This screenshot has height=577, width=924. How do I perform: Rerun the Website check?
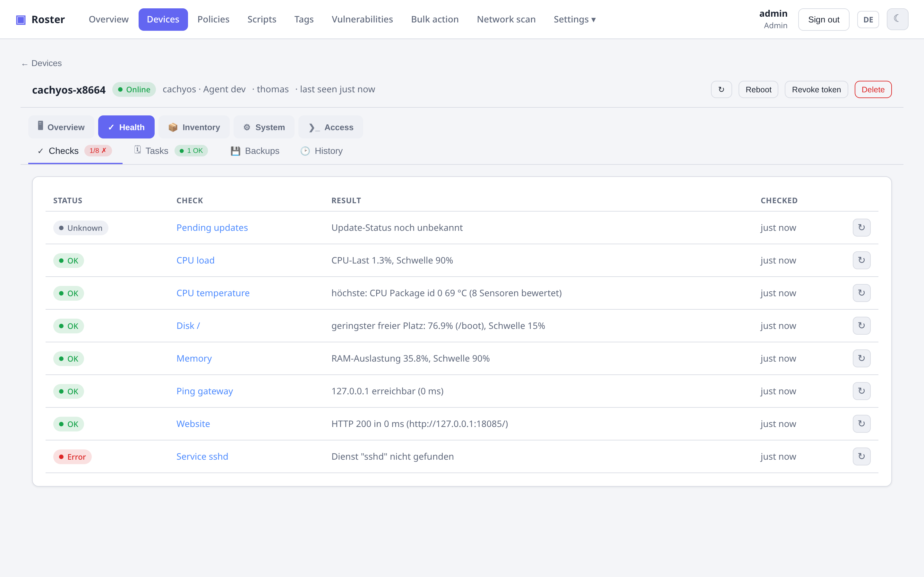tap(861, 423)
